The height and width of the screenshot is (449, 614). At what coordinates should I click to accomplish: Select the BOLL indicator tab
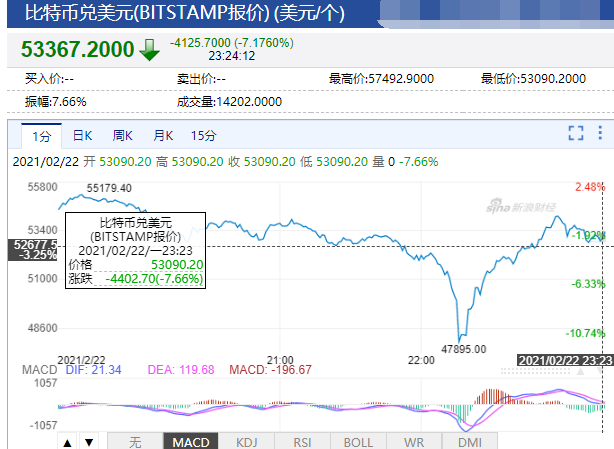358,442
